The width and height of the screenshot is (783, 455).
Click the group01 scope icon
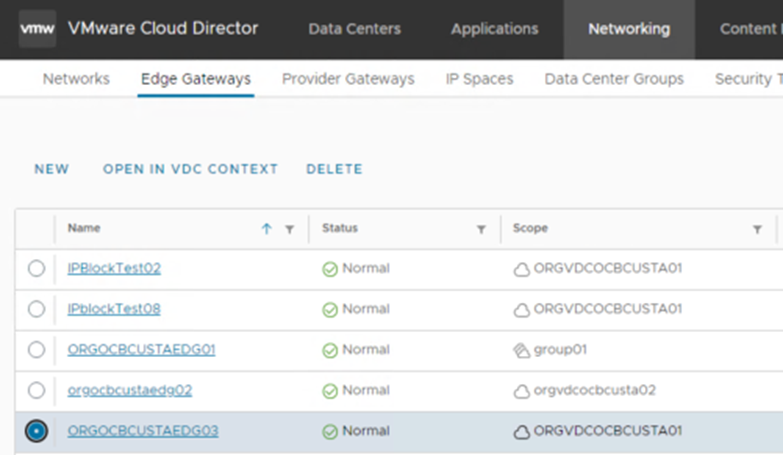[521, 351]
